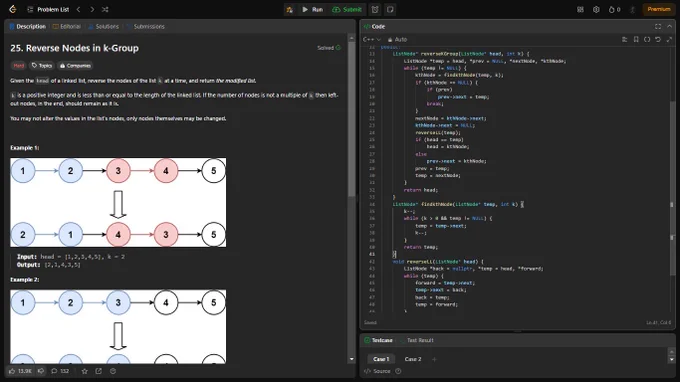Viewport: 680px width, 382px height.
Task: Go to the previous problem arrow
Action: [78, 10]
